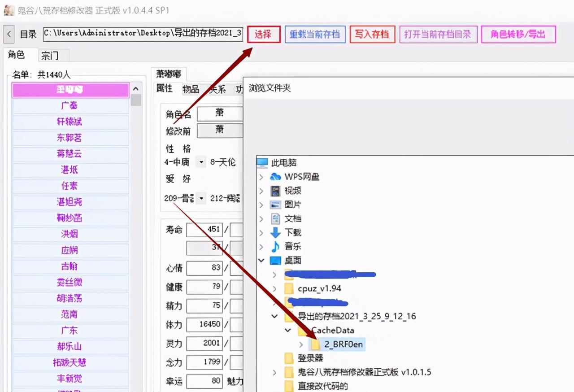This screenshot has width=574, height=392.
Task: Click the 精力 field showing 75
Action: pos(204,305)
